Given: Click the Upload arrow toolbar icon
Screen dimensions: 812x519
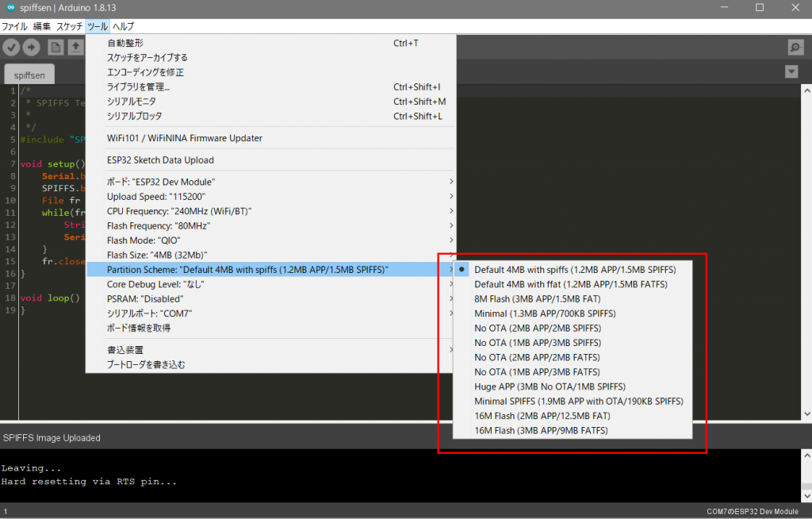Looking at the screenshot, I should pos(32,48).
